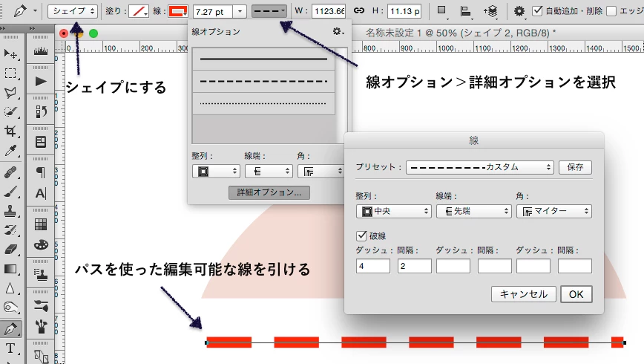Open gear menu in 線オプション popup
Image resolution: width=644 pixels, height=364 pixels.
(x=338, y=31)
